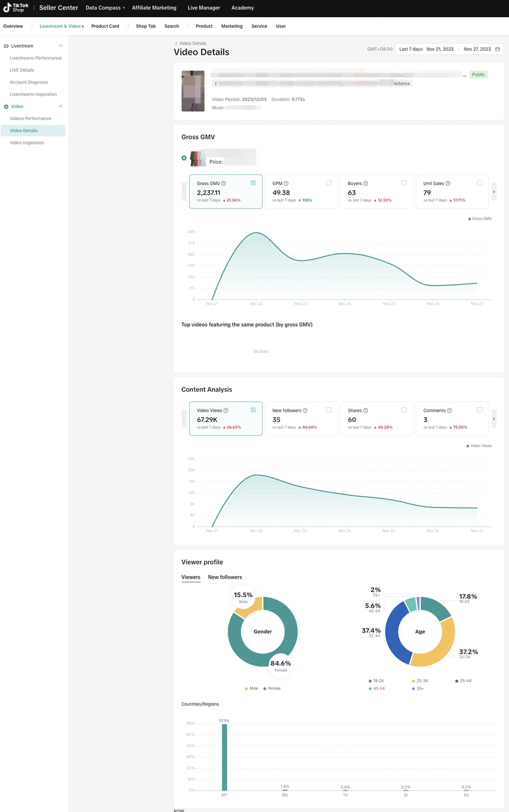The height and width of the screenshot is (812, 509).
Task: Click the back arrow beside Video Details breadcrumb
Action: pos(176,43)
